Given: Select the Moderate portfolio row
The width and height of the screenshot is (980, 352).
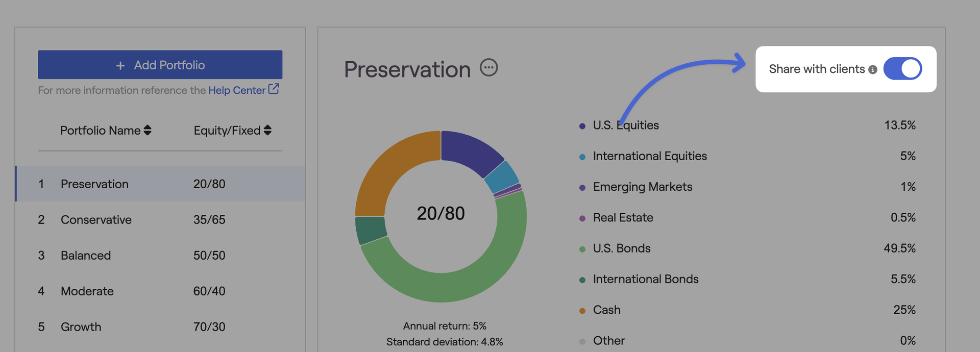Looking at the screenshot, I should 160,291.
